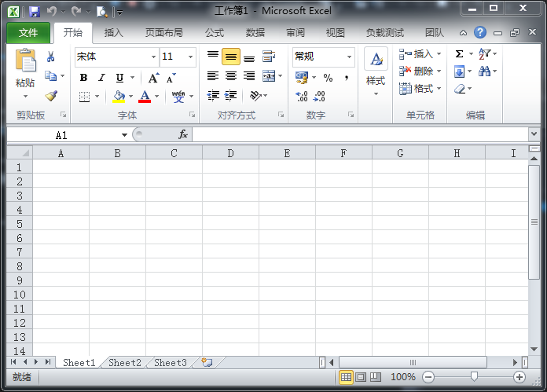Image resolution: width=547 pixels, height=392 pixels.
Task: Expand the Name Box A1 dropdown arrow
Action: click(124, 135)
